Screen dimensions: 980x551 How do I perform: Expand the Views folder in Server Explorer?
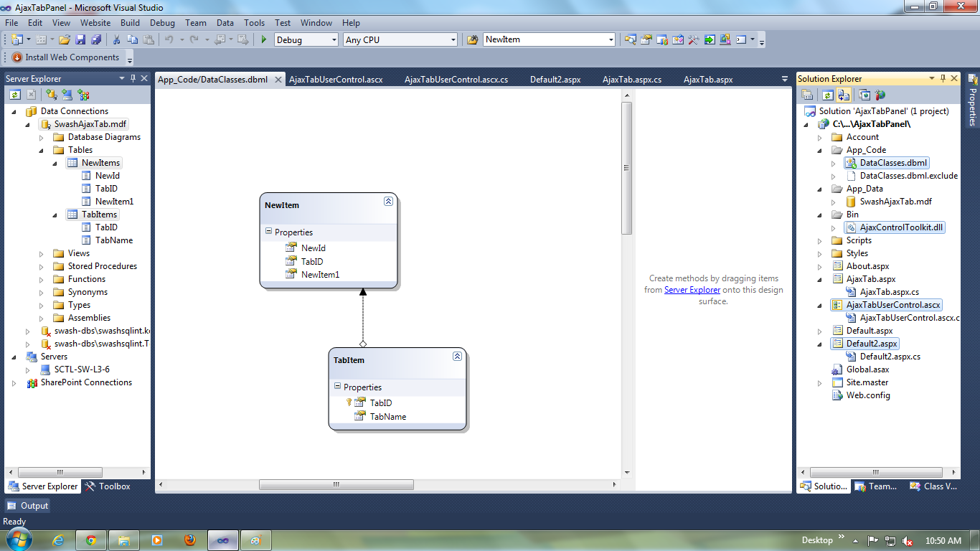coord(42,253)
